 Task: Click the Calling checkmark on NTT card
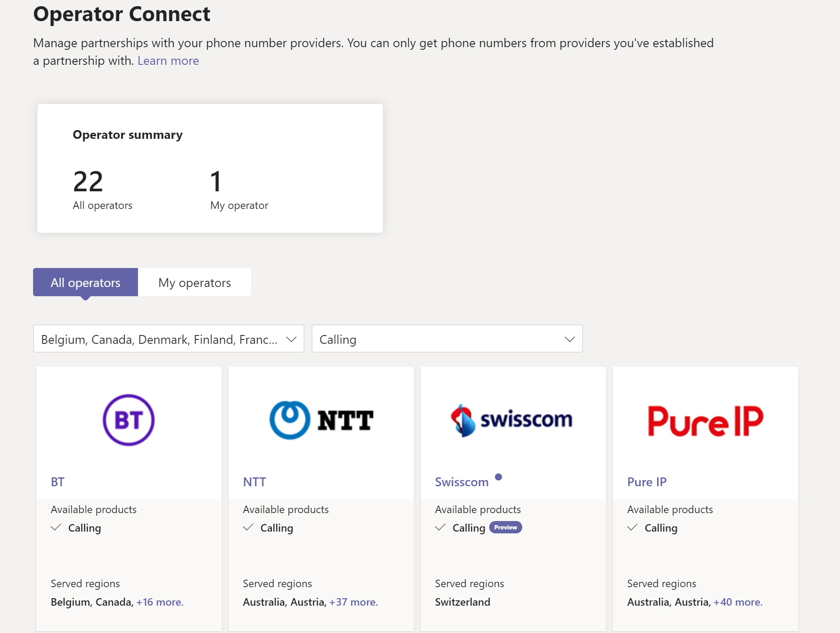coord(248,528)
